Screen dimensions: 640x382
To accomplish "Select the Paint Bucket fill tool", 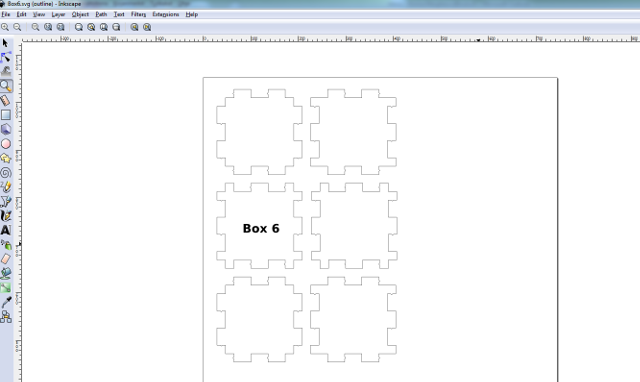I will click(6, 273).
